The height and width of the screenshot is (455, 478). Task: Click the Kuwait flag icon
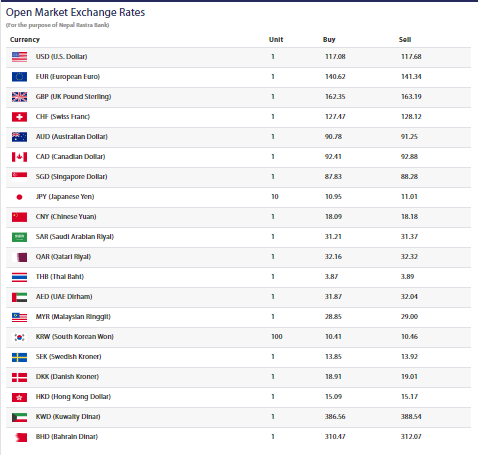click(x=19, y=417)
